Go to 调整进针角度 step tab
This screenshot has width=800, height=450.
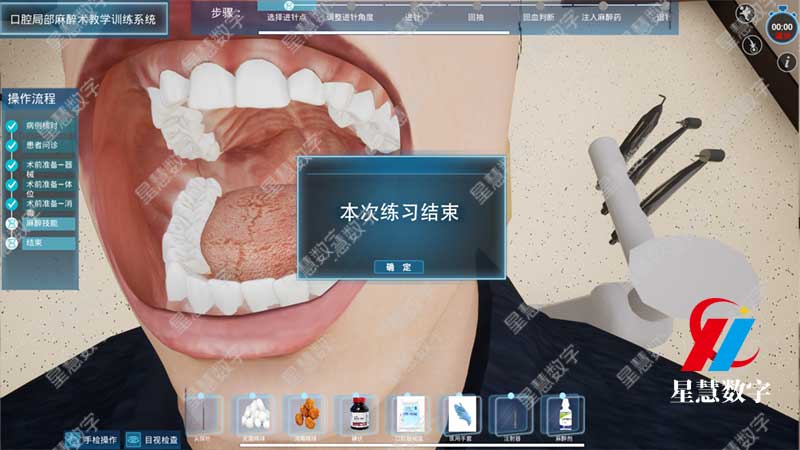click(355, 17)
